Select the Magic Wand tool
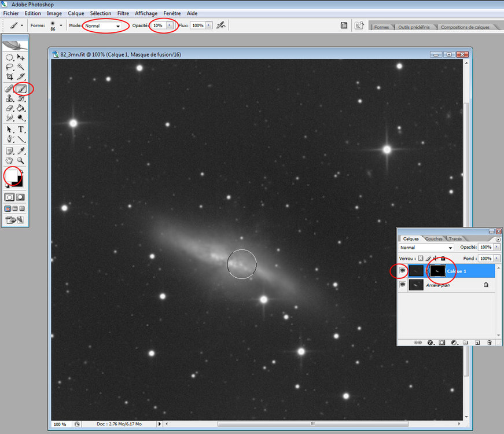Image resolution: width=504 pixels, height=434 pixels. [x=21, y=67]
